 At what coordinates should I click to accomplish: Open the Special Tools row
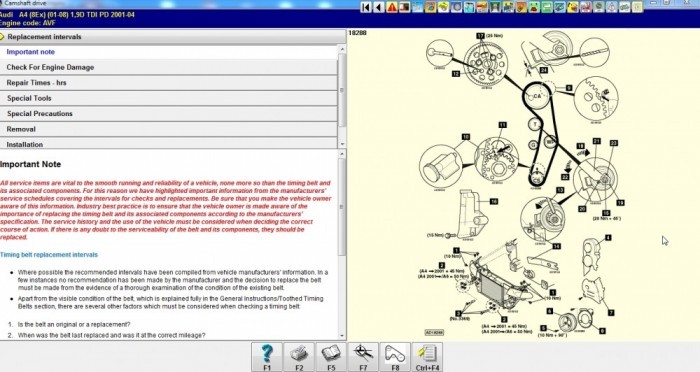169,98
